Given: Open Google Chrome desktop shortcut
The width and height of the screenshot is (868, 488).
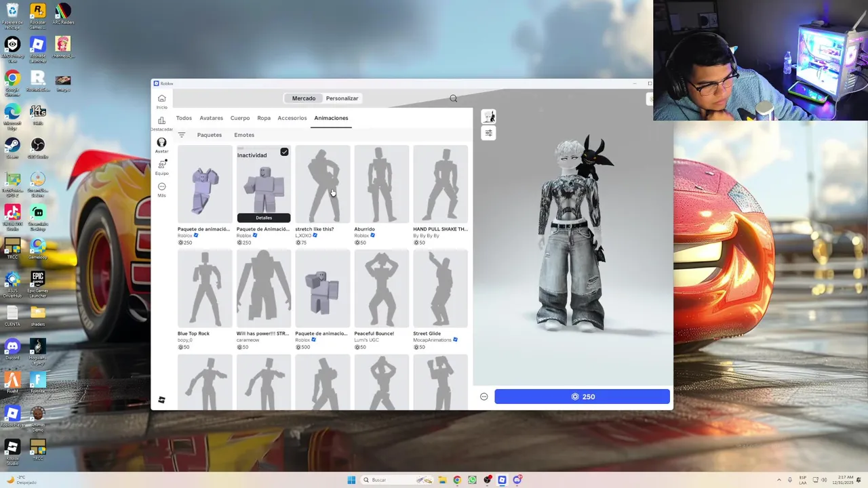Looking at the screenshot, I should (12, 83).
